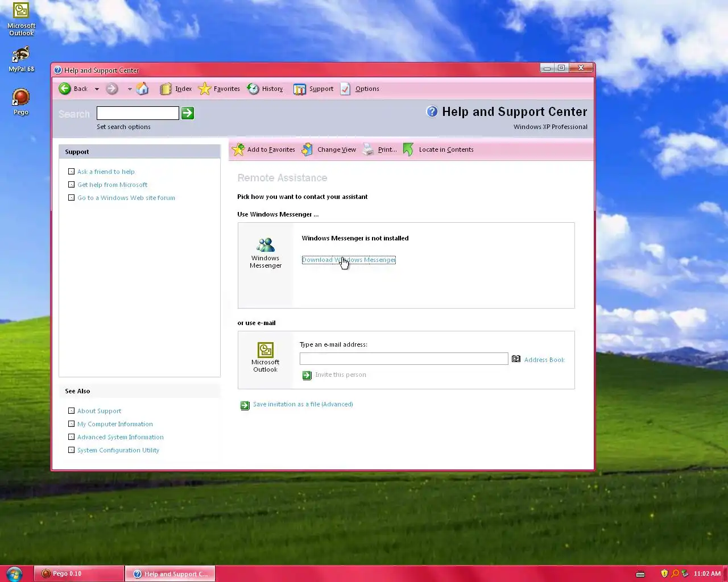Click the Add to Favorites star icon
The width and height of the screenshot is (728, 582).
[238, 149]
